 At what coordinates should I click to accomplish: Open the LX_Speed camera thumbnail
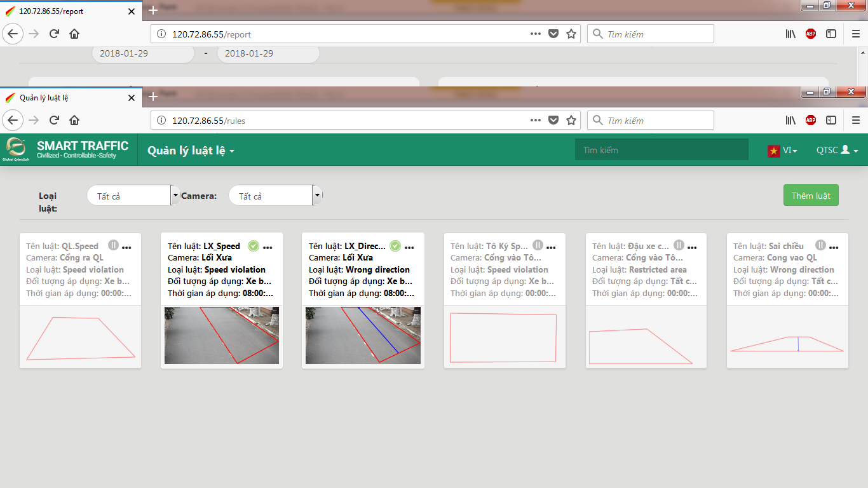pyautogui.click(x=222, y=335)
